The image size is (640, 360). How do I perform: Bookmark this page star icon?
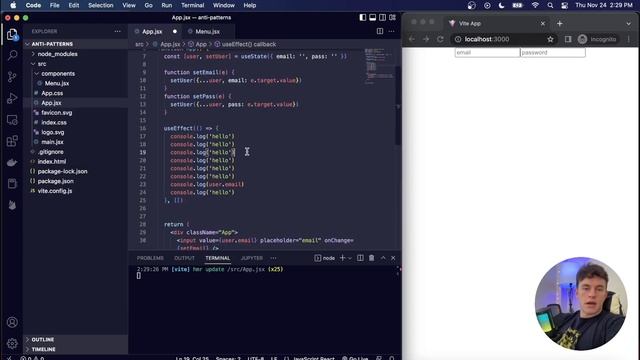[550, 39]
